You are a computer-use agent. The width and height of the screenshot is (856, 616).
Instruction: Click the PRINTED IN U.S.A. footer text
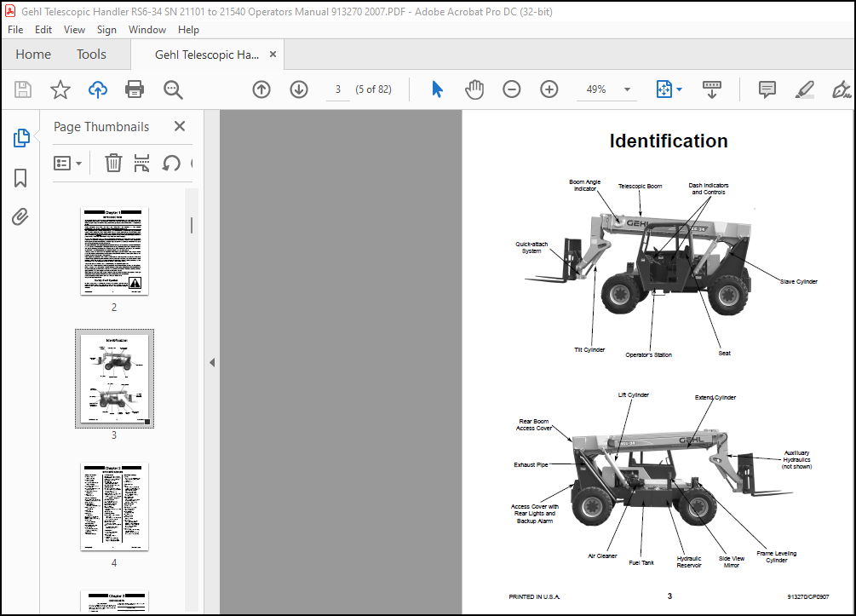point(534,597)
